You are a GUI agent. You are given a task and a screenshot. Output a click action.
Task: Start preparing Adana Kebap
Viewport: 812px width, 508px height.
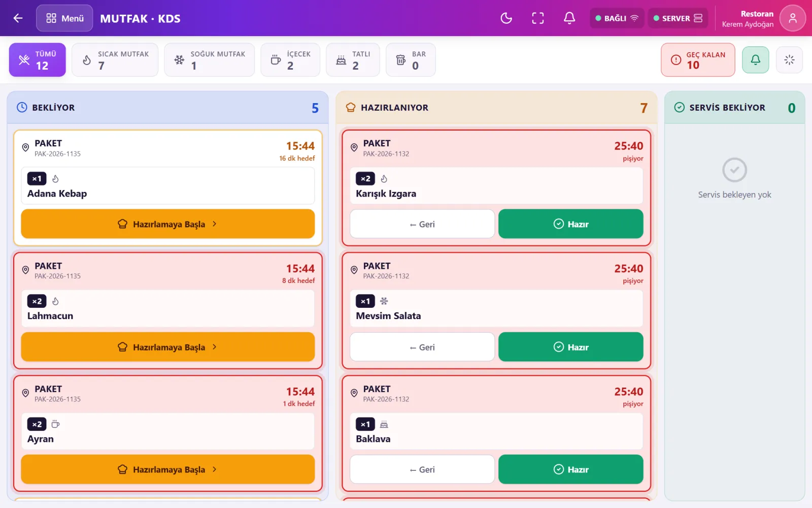point(168,224)
